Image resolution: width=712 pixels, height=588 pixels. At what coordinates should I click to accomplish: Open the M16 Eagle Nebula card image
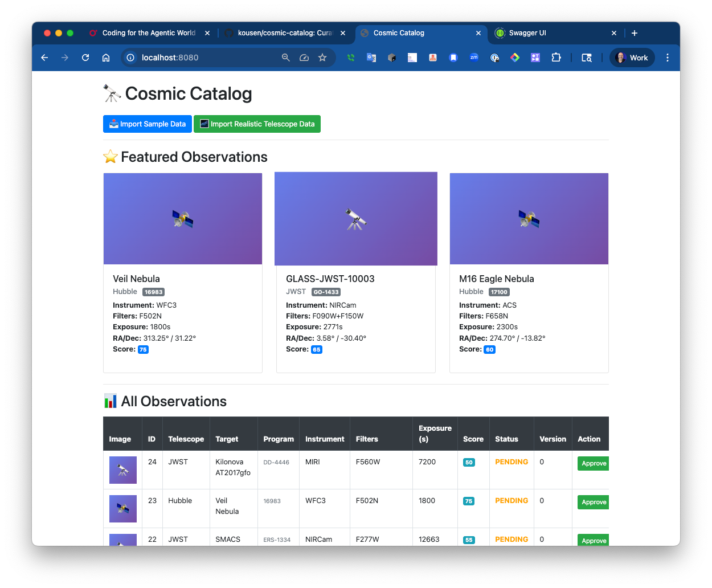pyautogui.click(x=529, y=219)
